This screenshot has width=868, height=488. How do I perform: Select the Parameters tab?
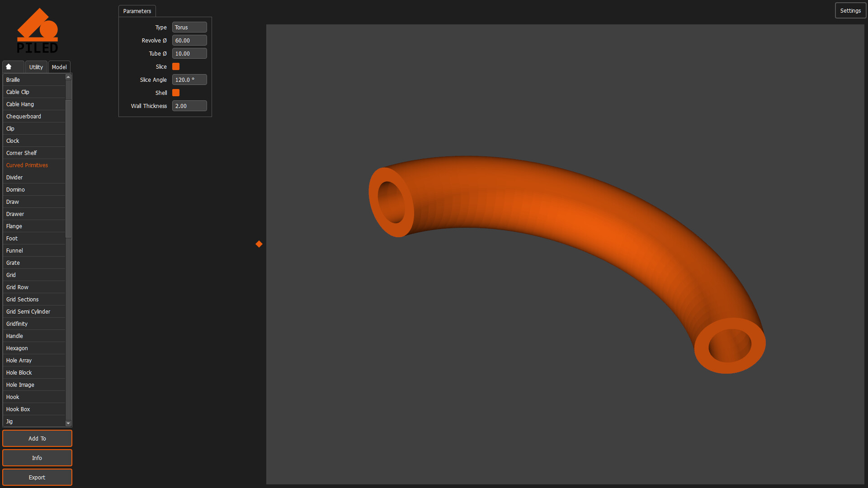tap(137, 11)
